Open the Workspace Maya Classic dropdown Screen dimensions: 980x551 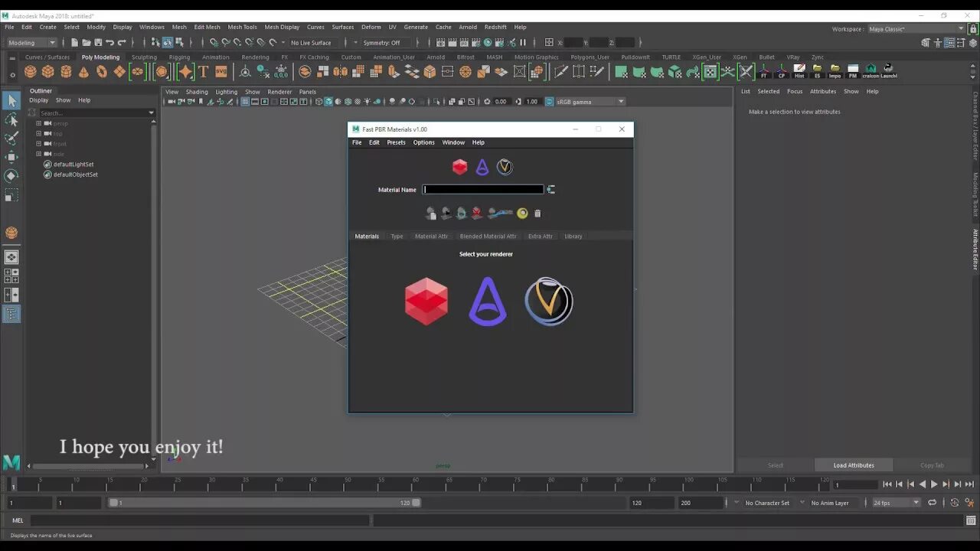(916, 29)
